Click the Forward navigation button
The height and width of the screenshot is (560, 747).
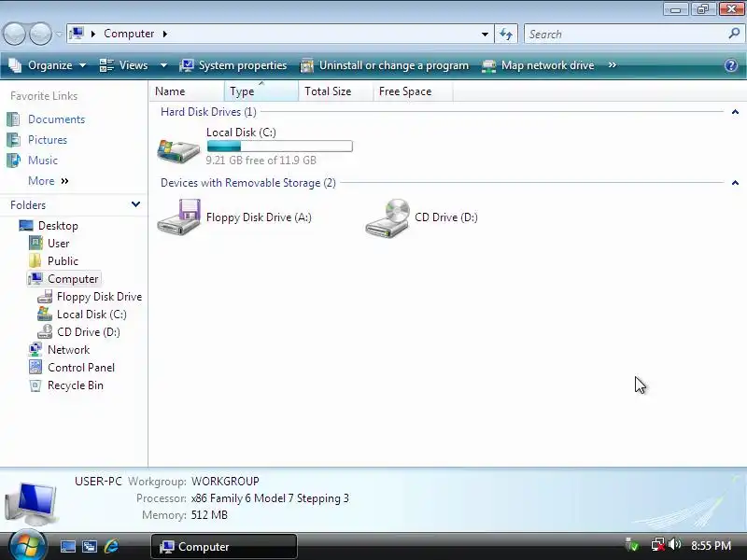click(40, 34)
